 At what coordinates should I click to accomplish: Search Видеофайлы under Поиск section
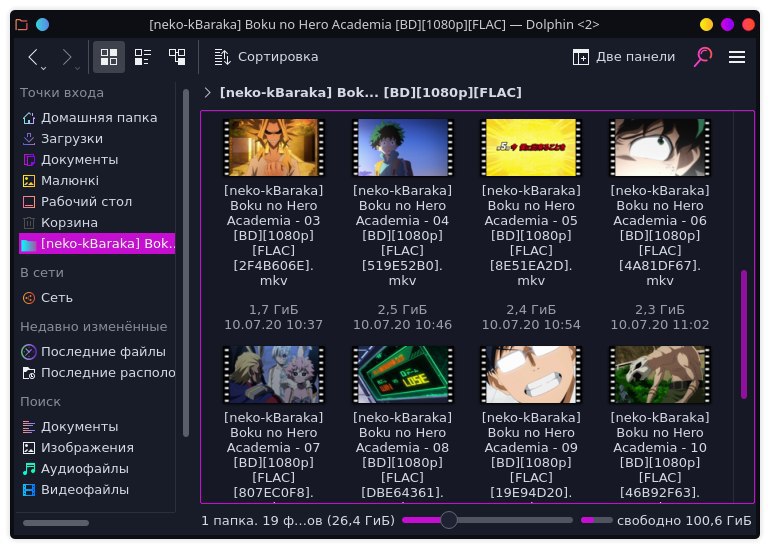(x=97, y=490)
